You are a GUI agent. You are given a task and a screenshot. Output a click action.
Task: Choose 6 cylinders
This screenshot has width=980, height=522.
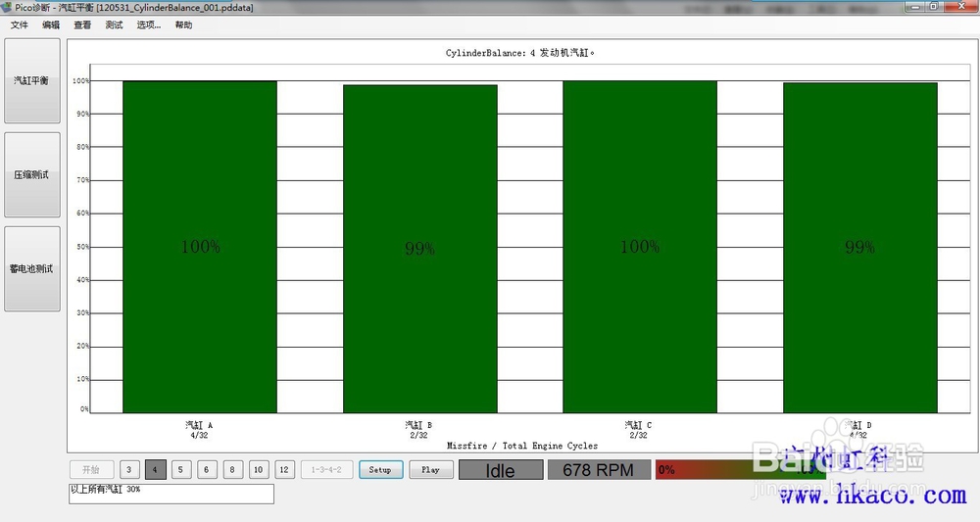coord(206,469)
